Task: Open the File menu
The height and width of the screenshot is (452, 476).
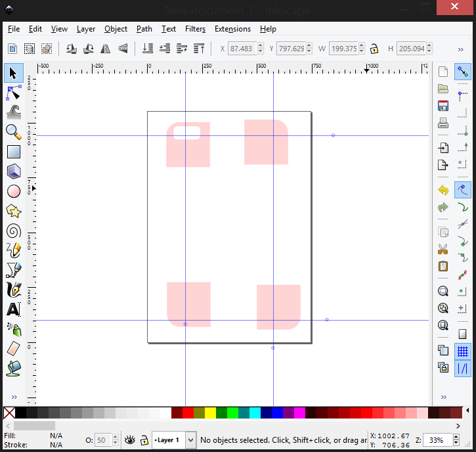Action: (14, 29)
